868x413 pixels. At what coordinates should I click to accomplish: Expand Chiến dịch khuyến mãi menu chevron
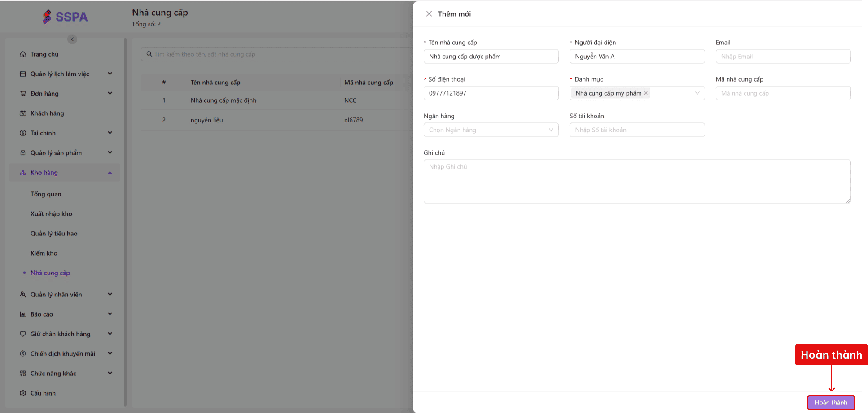click(110, 354)
